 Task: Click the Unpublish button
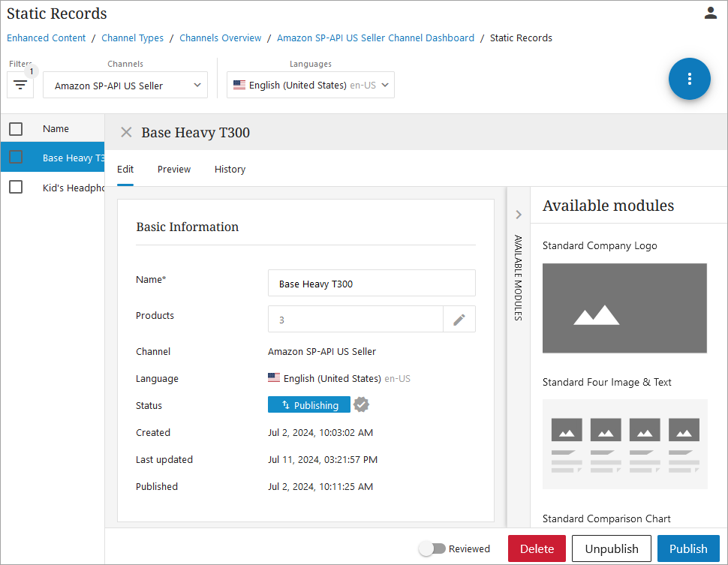611,548
